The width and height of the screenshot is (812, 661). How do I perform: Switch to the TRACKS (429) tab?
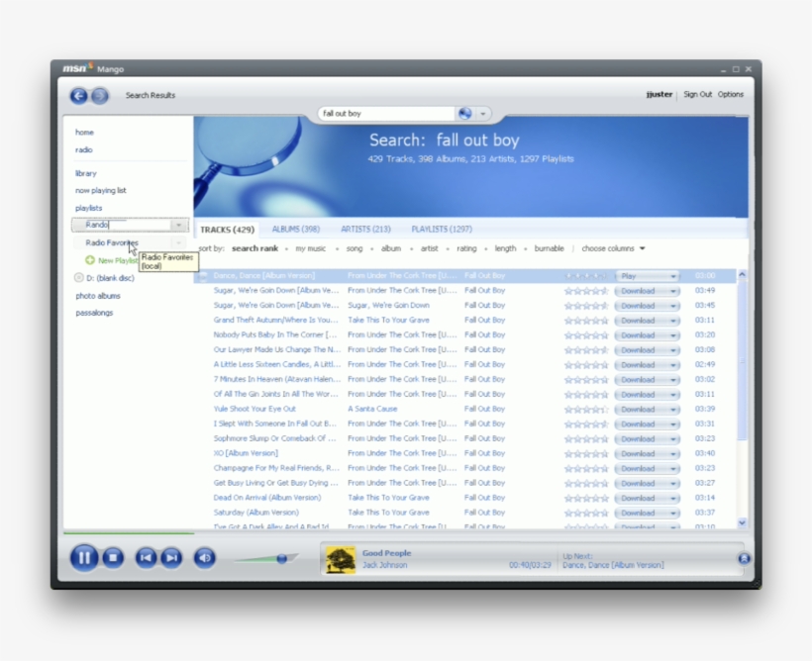tap(228, 230)
